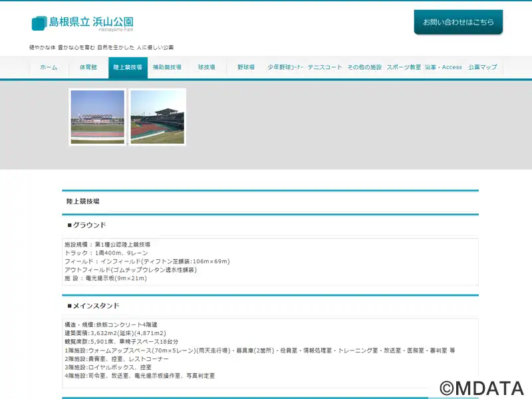This screenshot has width=532, height=399.
Task: Click the 建築面積:3,632m2 line
Action: click(115, 333)
